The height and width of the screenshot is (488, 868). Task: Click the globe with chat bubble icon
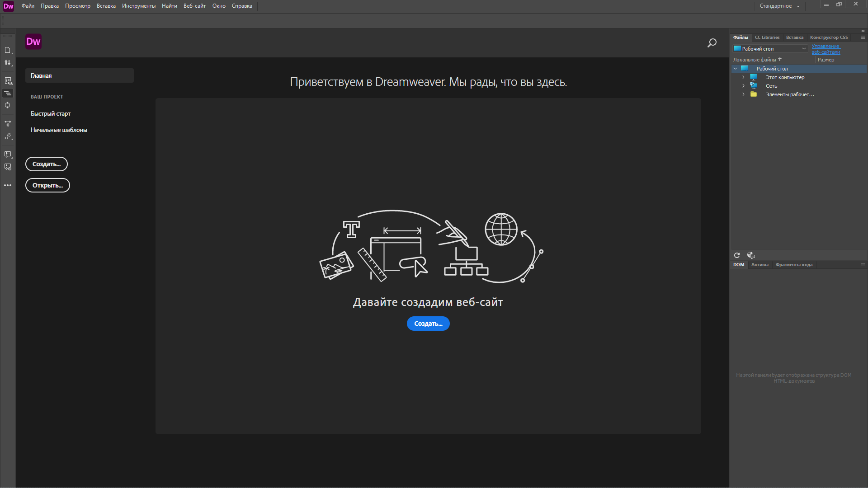pos(751,255)
